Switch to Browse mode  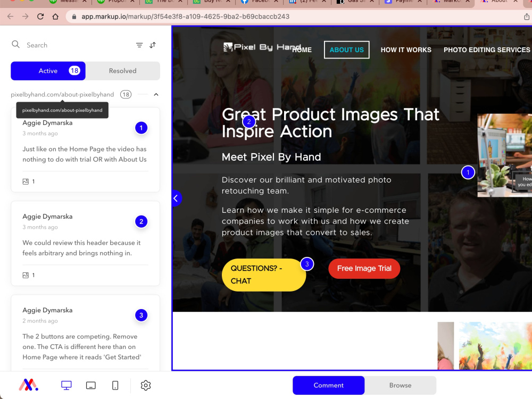401,385
